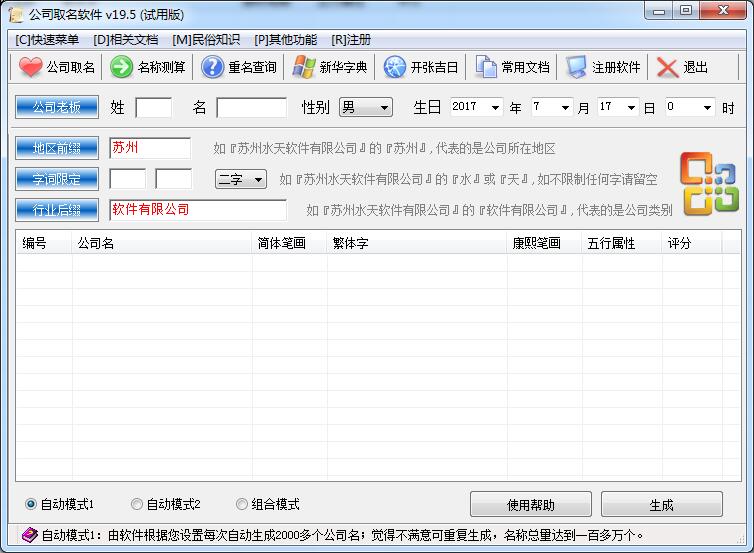
Task: Open 常用文档 documents icon
Action: click(x=486, y=67)
